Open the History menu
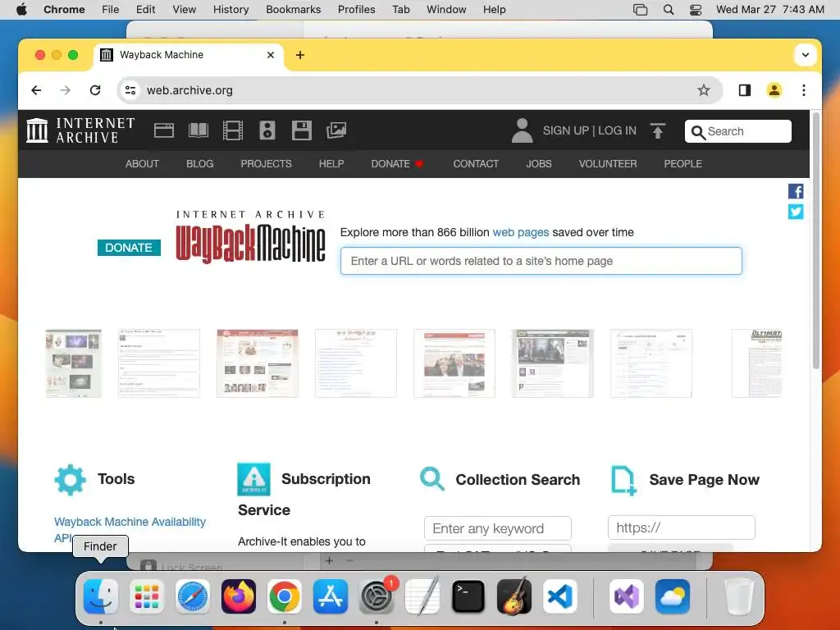840x630 pixels. tap(231, 10)
